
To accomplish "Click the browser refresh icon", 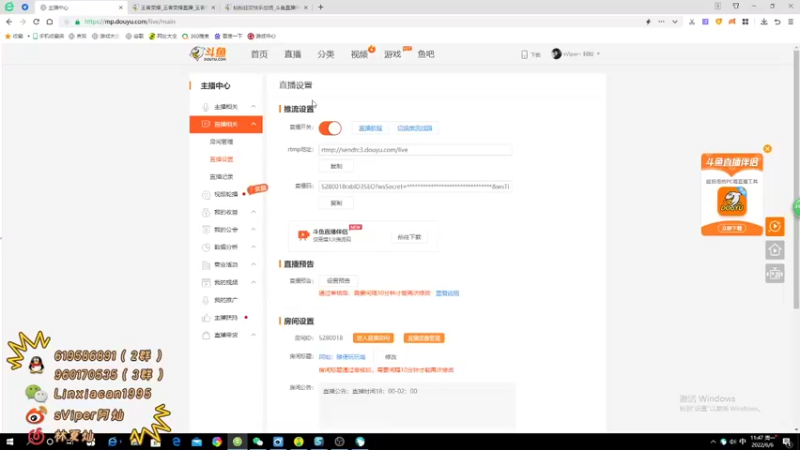I will click(x=36, y=22).
